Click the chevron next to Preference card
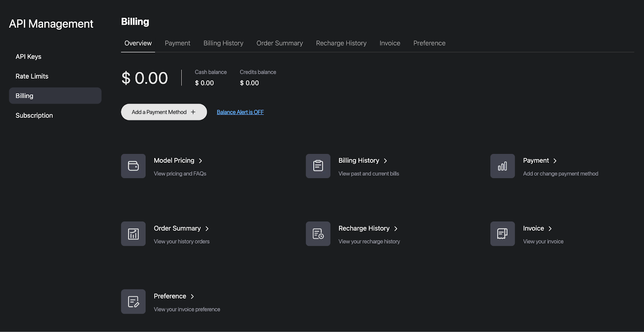The image size is (644, 332). pos(192,297)
